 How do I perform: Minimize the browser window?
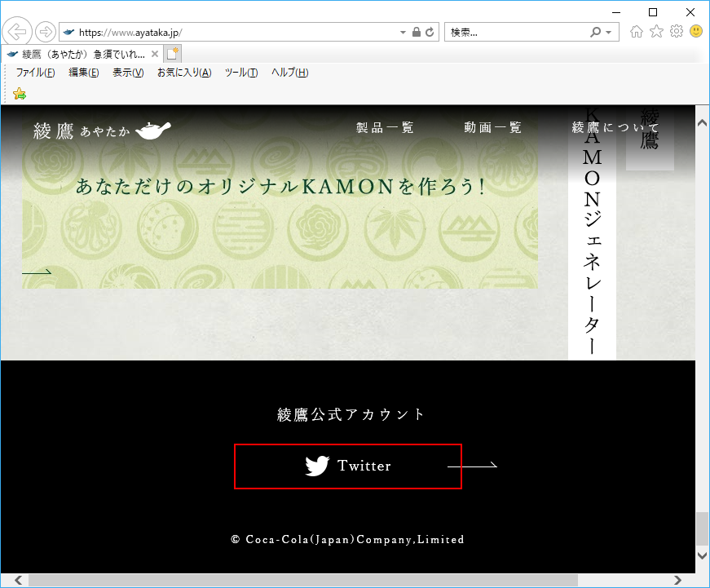(615, 12)
